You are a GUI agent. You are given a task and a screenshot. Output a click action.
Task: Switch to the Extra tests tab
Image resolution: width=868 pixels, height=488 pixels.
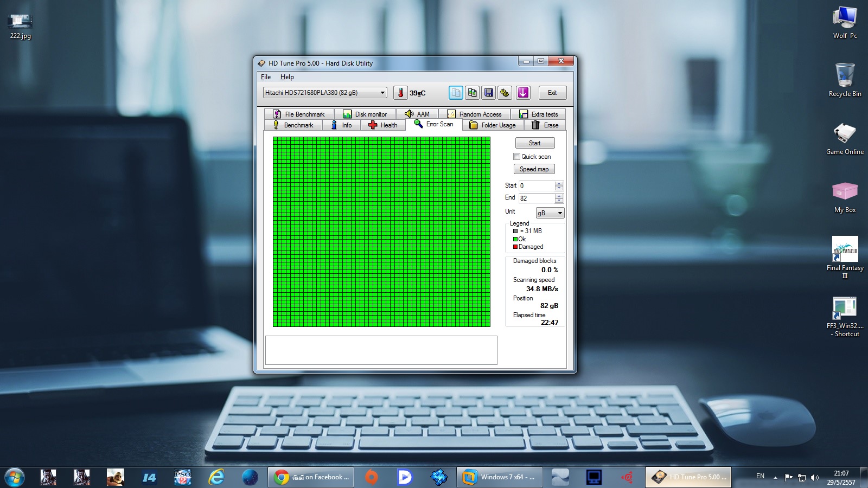(x=538, y=114)
